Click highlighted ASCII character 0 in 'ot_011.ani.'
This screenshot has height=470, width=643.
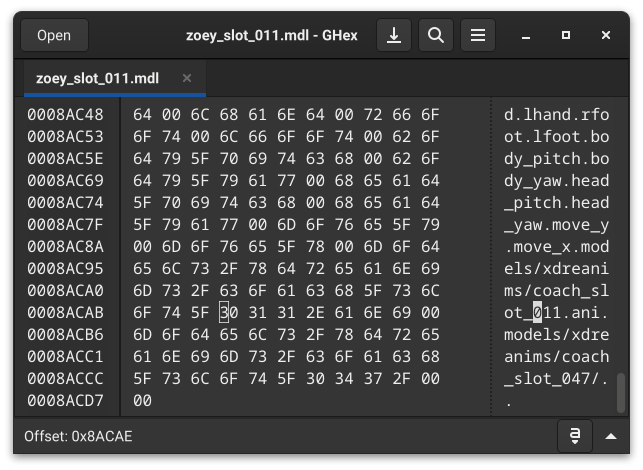(x=537, y=312)
